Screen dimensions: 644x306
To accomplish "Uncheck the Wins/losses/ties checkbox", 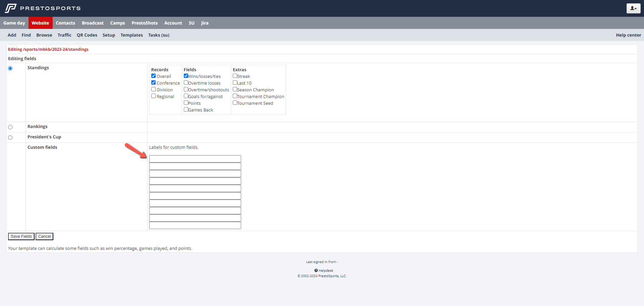I will [x=186, y=76].
